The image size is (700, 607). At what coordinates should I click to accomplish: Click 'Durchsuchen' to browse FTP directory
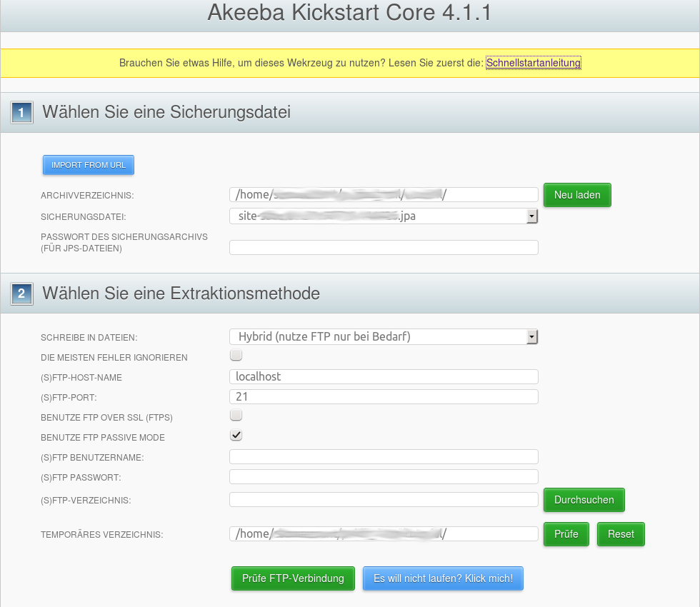pyautogui.click(x=584, y=500)
